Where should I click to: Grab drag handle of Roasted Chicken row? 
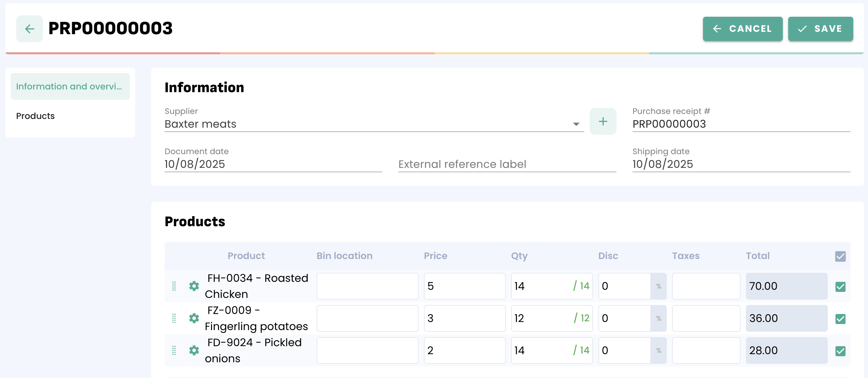point(174,286)
